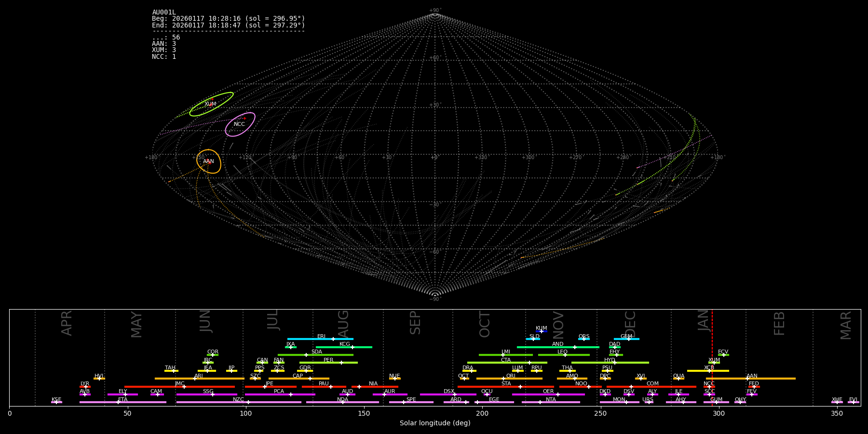Click the KSE shower bar
Image resolution: width=868 pixels, height=434 pixels.
56,402
